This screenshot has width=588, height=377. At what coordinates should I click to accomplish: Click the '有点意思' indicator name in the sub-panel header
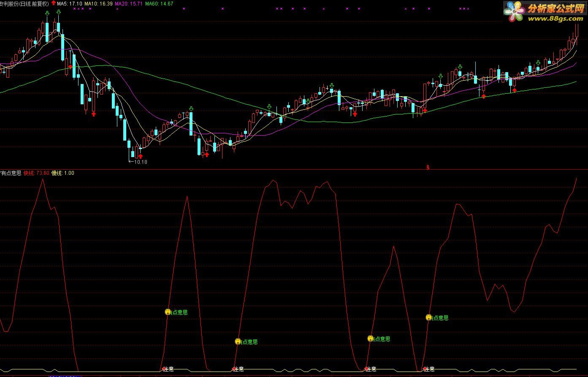[11, 173]
